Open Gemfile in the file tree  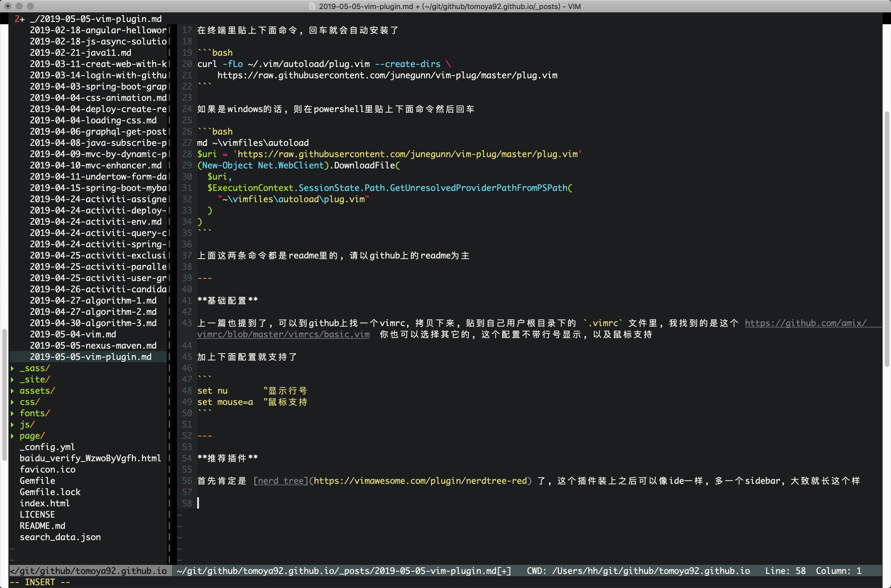37,481
